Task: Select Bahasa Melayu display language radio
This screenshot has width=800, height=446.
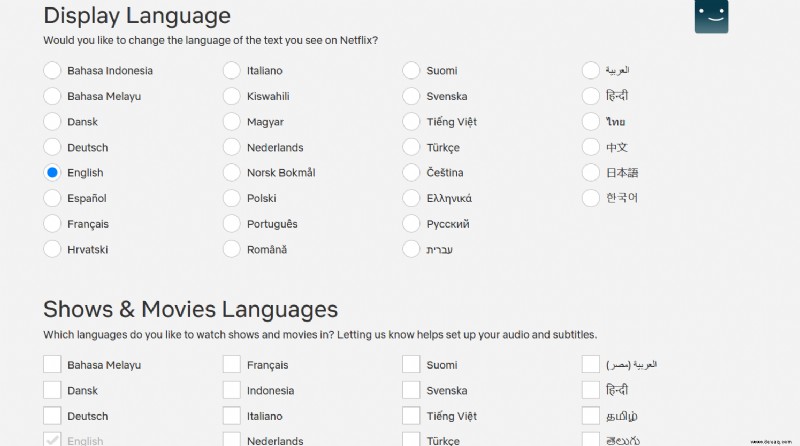Action: pos(52,96)
